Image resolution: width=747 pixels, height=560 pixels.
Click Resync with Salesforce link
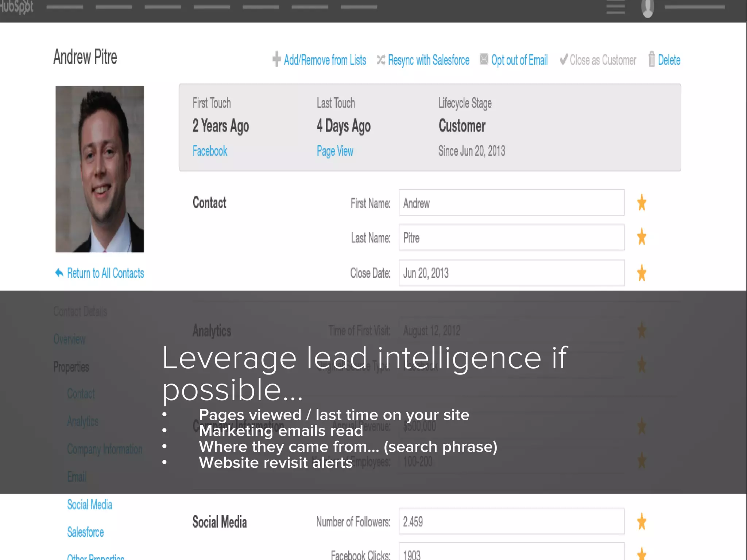[429, 60]
